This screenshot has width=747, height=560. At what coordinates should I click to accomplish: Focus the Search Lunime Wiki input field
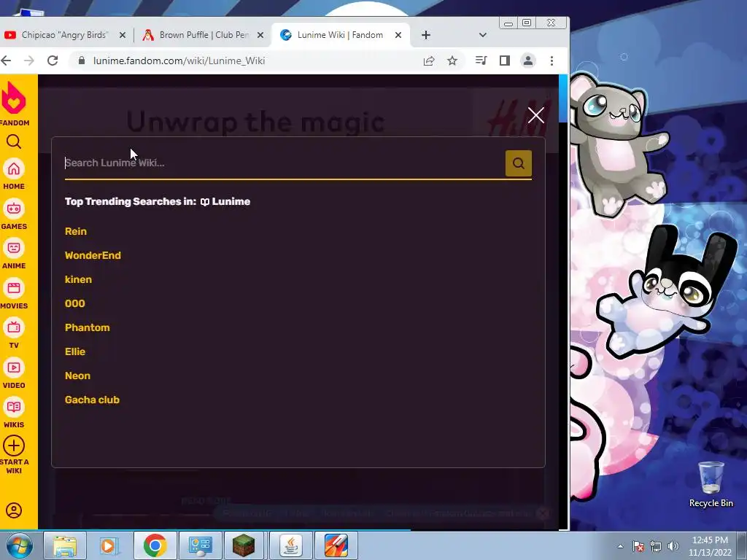pos(285,163)
